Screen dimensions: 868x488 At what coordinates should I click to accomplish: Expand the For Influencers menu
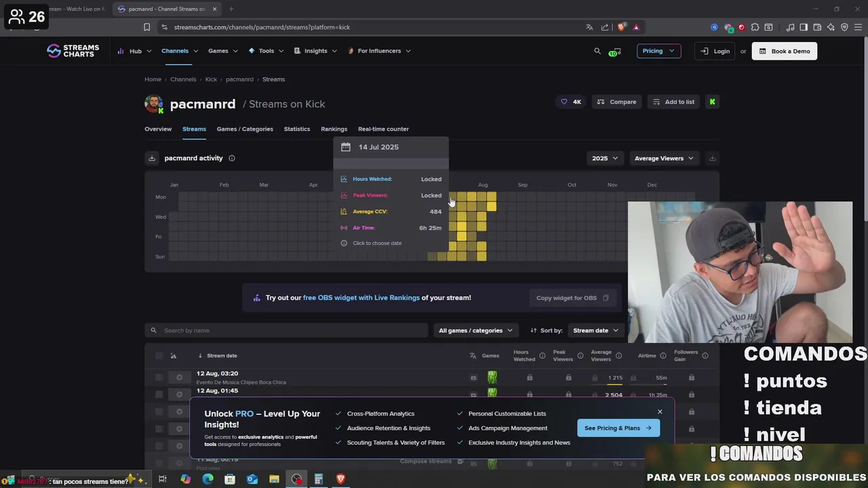[x=379, y=51]
